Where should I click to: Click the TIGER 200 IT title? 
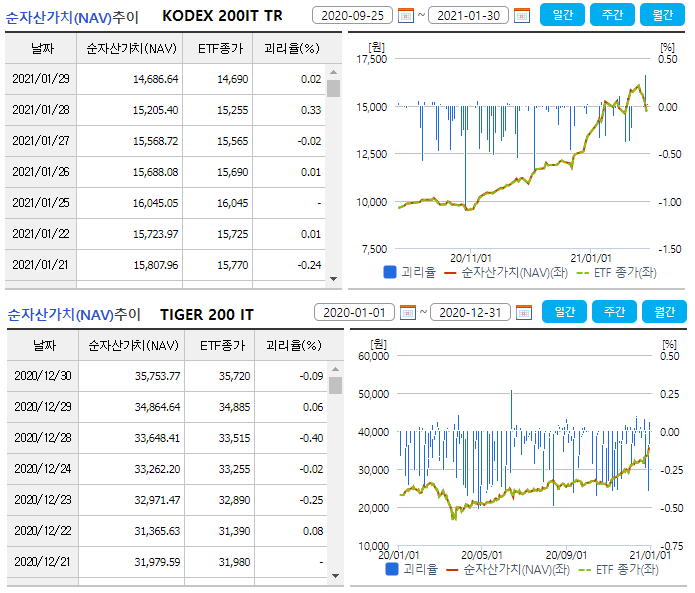[207, 315]
